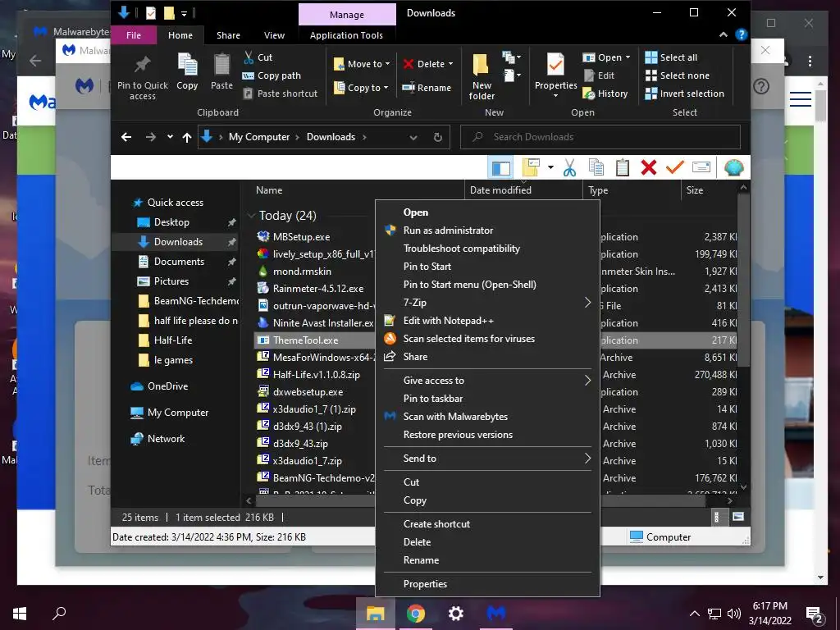Click the volume icon in system tray
Screen dimensions: 840x630
tap(734, 614)
